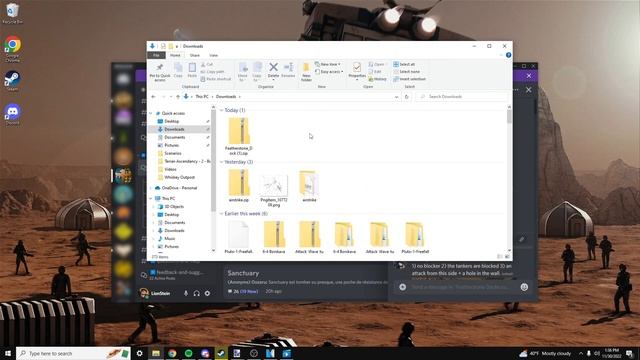Click the Copy button in Clipboard group
Screen dimensions: 640x360
coord(178,70)
